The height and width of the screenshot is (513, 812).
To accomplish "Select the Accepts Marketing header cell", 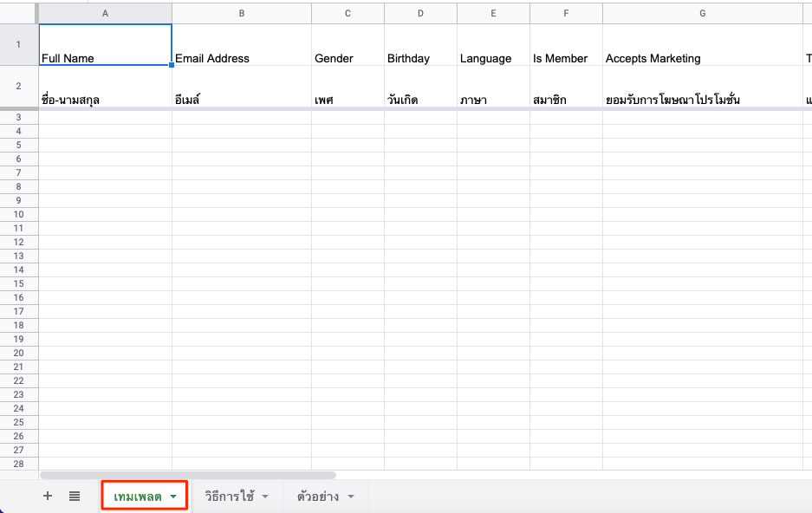I will tap(703, 44).
